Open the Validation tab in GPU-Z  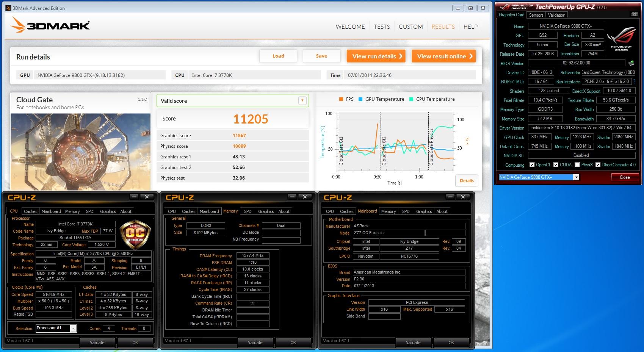[556, 15]
